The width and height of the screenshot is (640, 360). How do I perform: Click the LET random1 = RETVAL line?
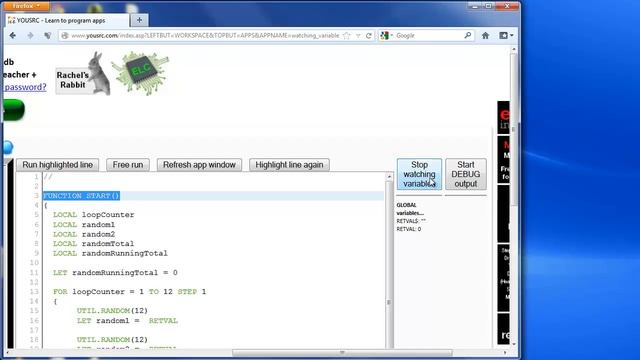[x=127, y=321]
